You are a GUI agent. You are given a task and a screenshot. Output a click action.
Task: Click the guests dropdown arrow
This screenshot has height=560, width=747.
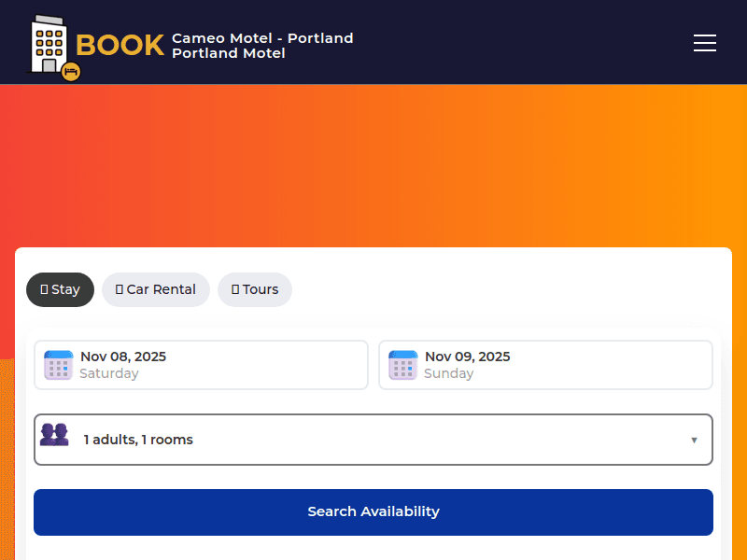694,440
